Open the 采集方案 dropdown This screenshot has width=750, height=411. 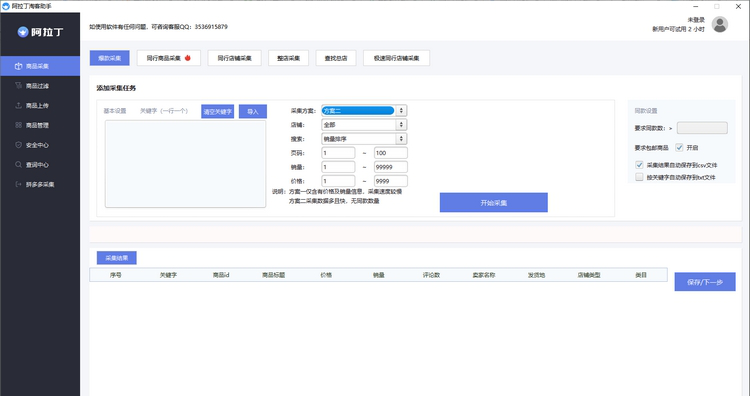pyautogui.click(x=364, y=111)
